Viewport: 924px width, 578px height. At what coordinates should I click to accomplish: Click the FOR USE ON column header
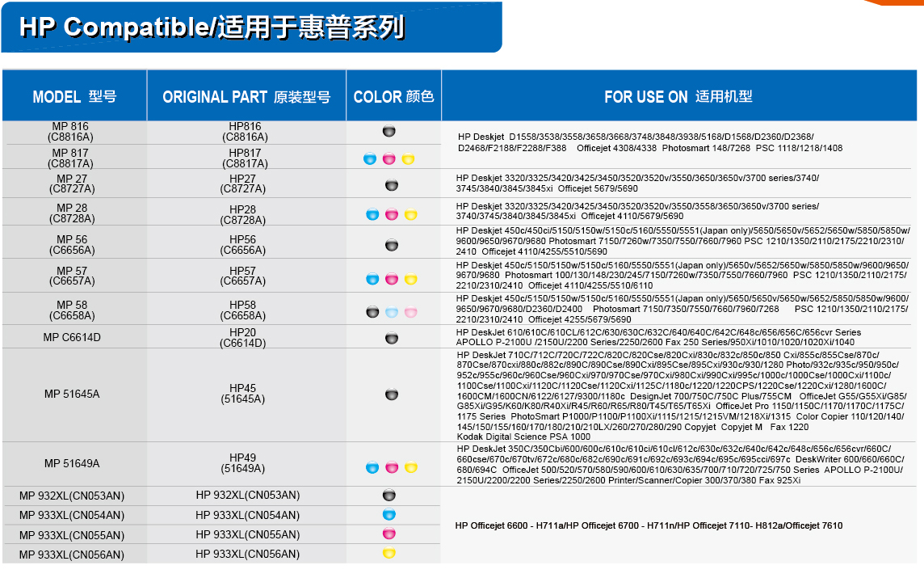tap(678, 97)
